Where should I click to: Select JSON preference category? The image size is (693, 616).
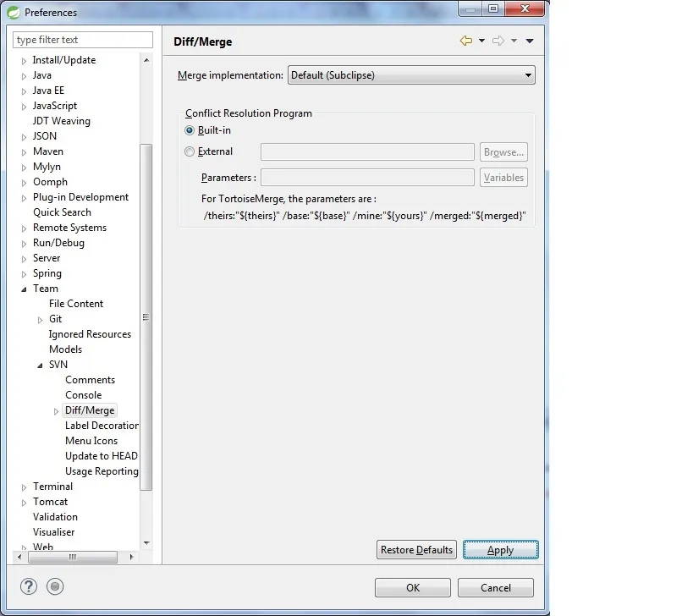tap(45, 136)
